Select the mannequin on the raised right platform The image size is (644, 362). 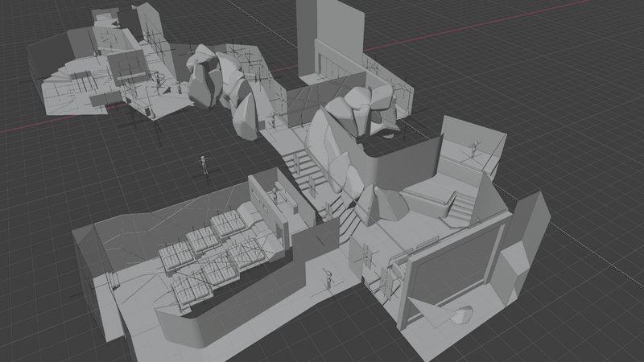point(475,149)
